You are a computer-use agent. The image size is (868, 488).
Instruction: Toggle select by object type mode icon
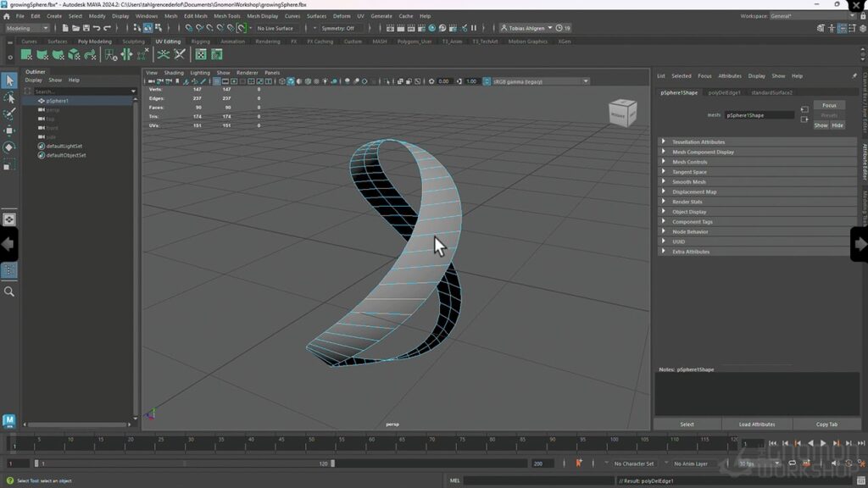[147, 28]
